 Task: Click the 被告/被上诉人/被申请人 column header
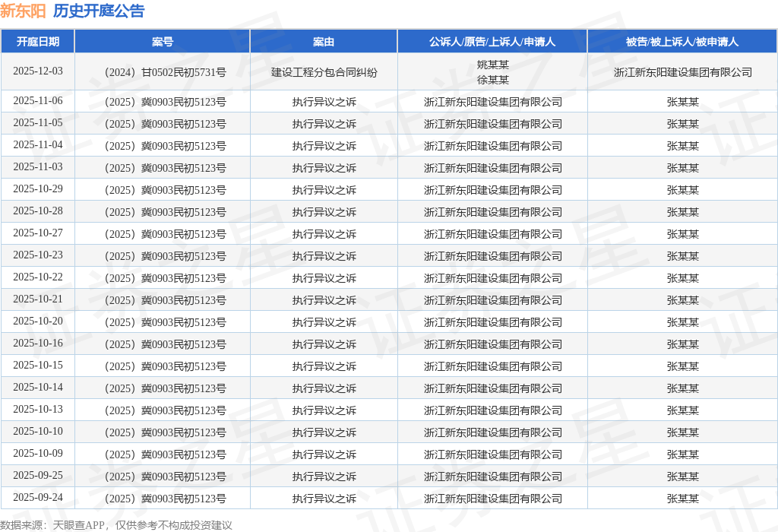click(682, 42)
